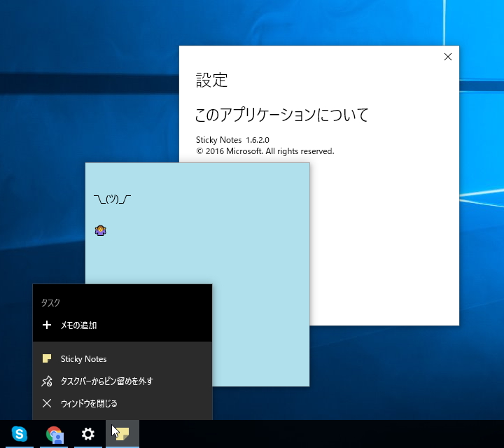
Task: Select タスクバーからピン留めを外す
Action: coord(122,381)
